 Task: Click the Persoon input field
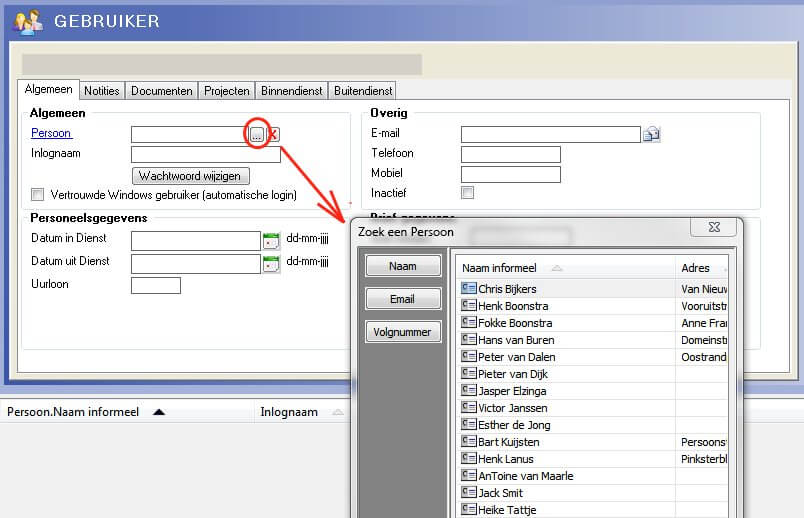pos(190,134)
